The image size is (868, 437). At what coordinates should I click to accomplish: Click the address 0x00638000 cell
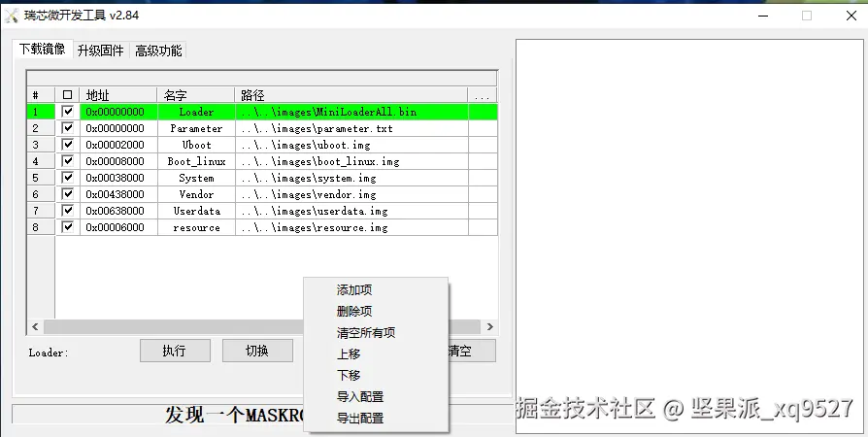[x=118, y=211]
